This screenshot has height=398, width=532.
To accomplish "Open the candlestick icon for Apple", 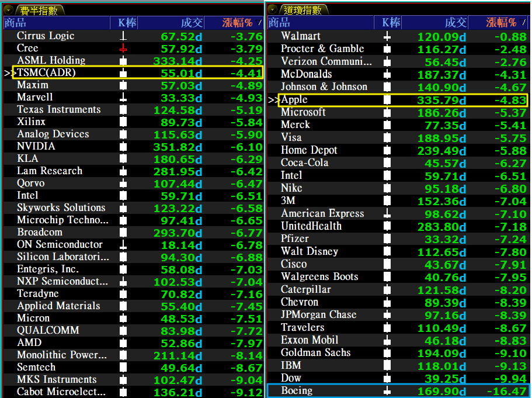I will click(387, 100).
